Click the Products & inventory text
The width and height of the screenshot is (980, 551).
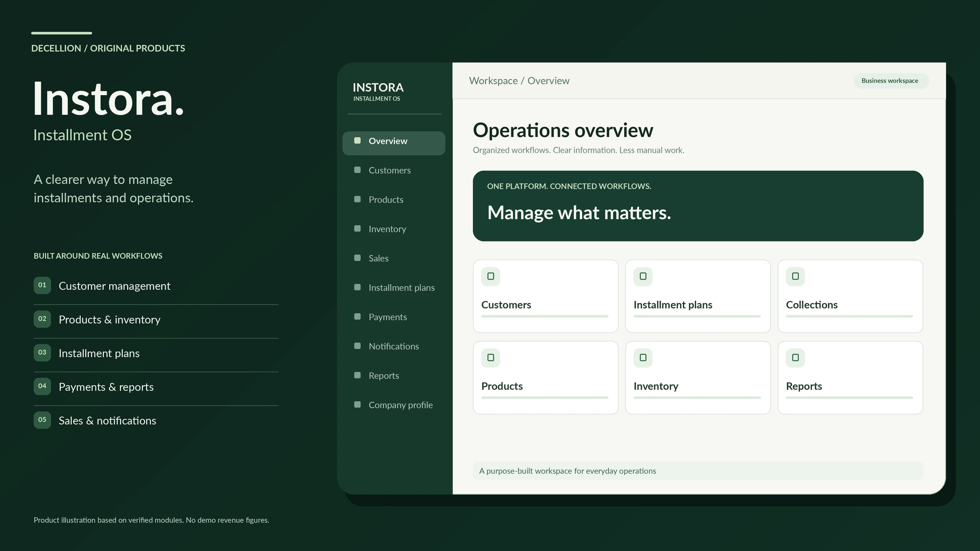pos(109,320)
